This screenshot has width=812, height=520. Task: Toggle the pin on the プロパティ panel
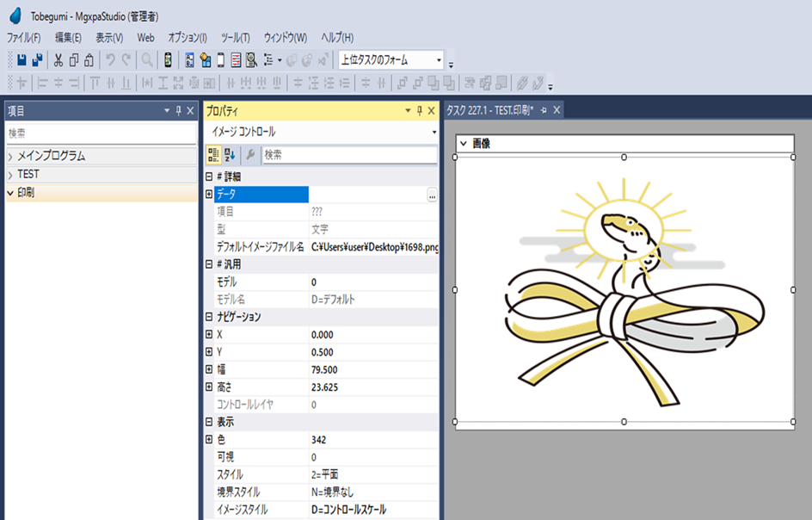420,111
